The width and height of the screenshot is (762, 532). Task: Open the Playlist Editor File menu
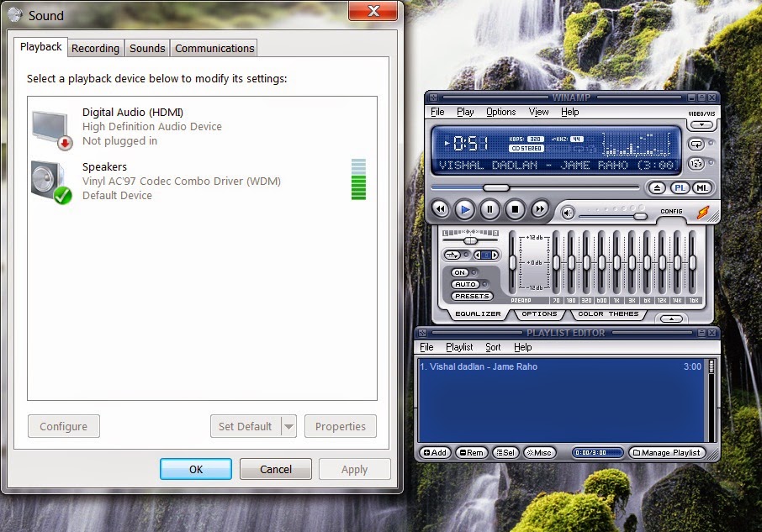tap(426, 347)
